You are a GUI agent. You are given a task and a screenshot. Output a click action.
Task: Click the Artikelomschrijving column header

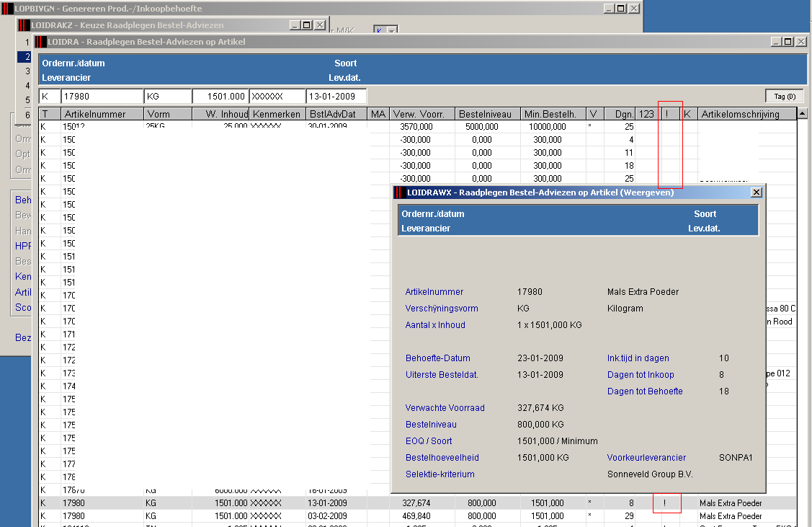[746, 114]
